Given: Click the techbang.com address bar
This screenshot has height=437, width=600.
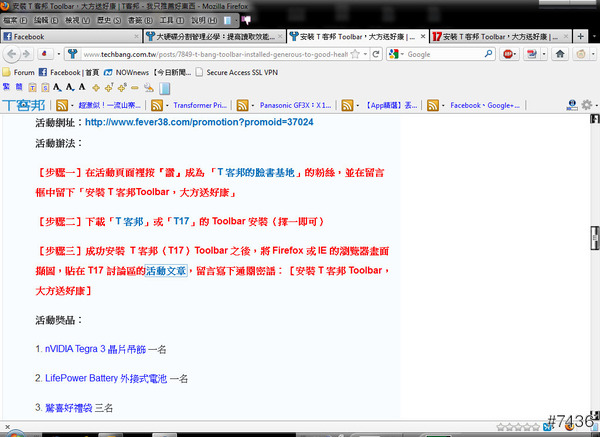Looking at the screenshot, I should pos(220,54).
